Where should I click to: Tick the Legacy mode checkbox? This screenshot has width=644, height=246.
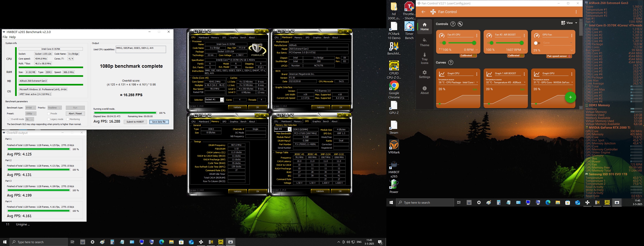[x=49, y=119]
